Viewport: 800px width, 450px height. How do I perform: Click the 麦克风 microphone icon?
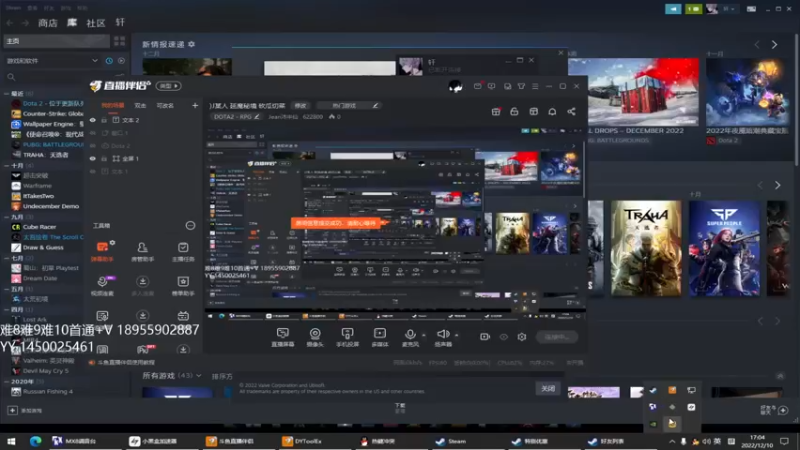(410, 334)
